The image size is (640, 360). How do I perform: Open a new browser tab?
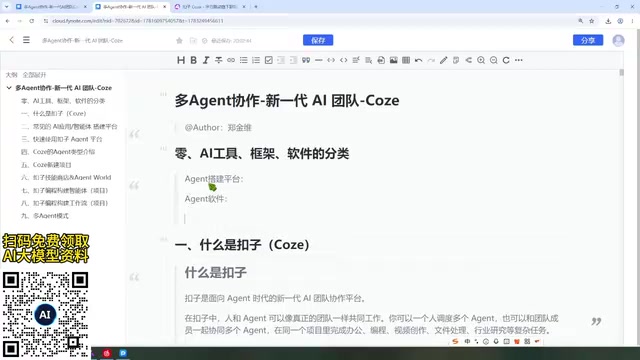click(256, 7)
